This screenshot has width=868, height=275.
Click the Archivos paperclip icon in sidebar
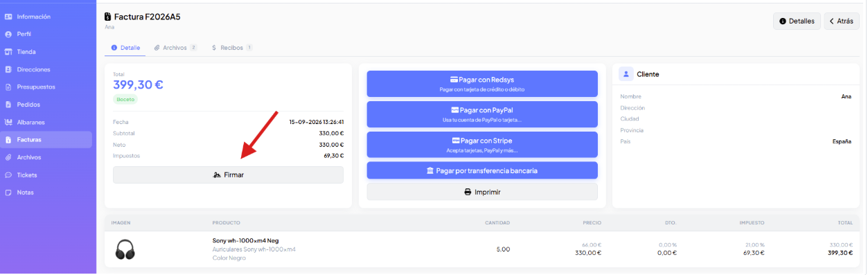pos(8,157)
